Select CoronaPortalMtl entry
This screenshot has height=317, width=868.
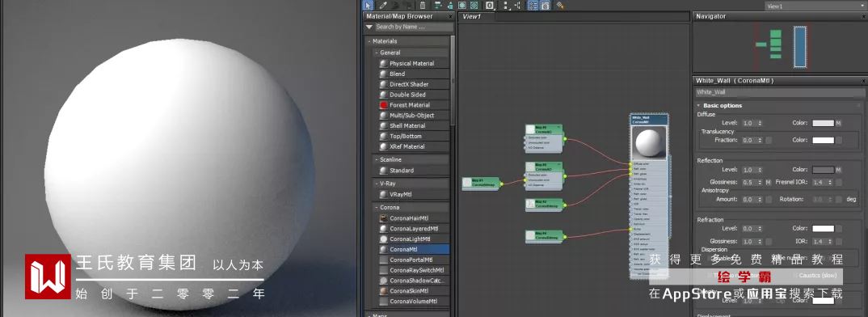(x=411, y=260)
